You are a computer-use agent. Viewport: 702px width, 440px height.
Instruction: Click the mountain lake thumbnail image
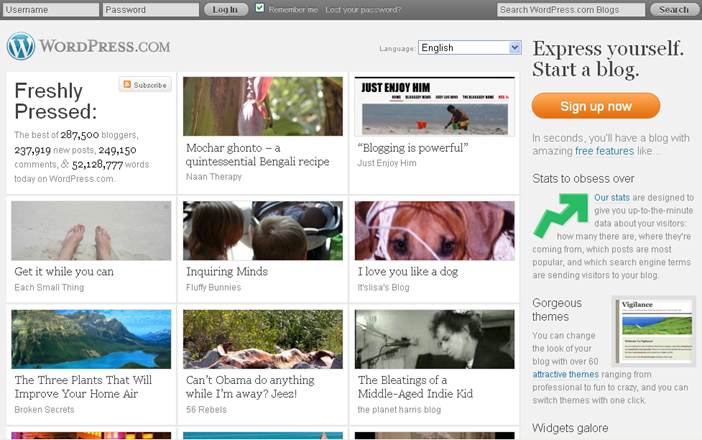click(91, 339)
